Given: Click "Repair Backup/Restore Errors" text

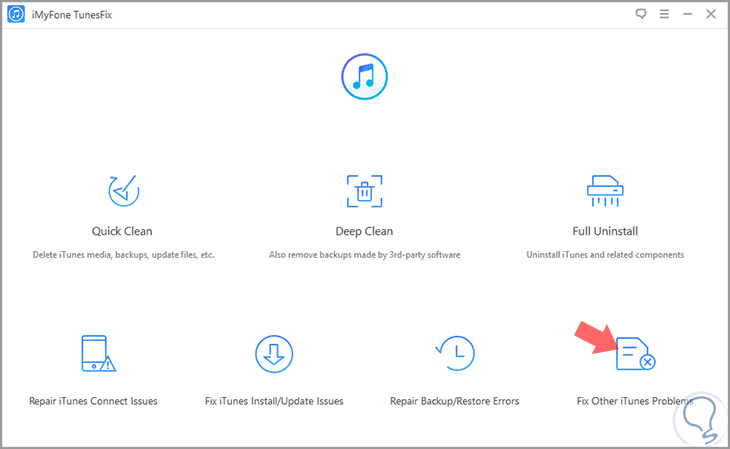Looking at the screenshot, I should point(454,401).
